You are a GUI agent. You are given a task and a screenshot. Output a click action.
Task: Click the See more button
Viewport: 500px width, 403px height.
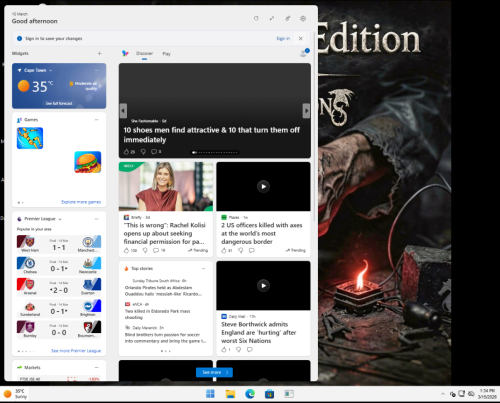[x=214, y=372]
